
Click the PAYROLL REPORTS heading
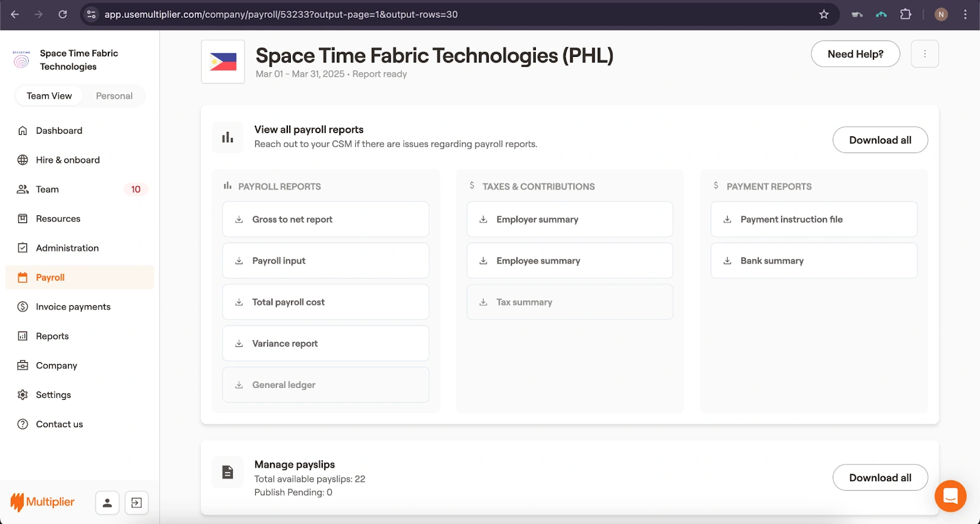pyautogui.click(x=279, y=186)
